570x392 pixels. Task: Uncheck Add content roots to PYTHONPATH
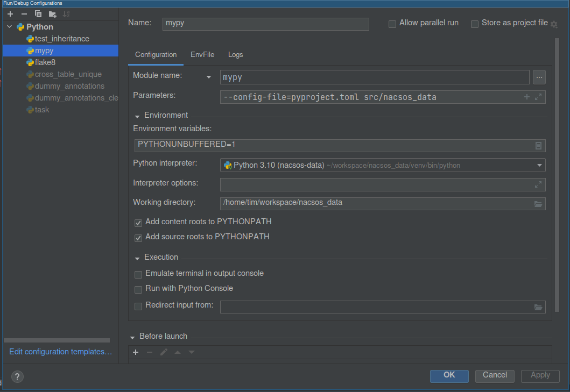[x=138, y=222]
